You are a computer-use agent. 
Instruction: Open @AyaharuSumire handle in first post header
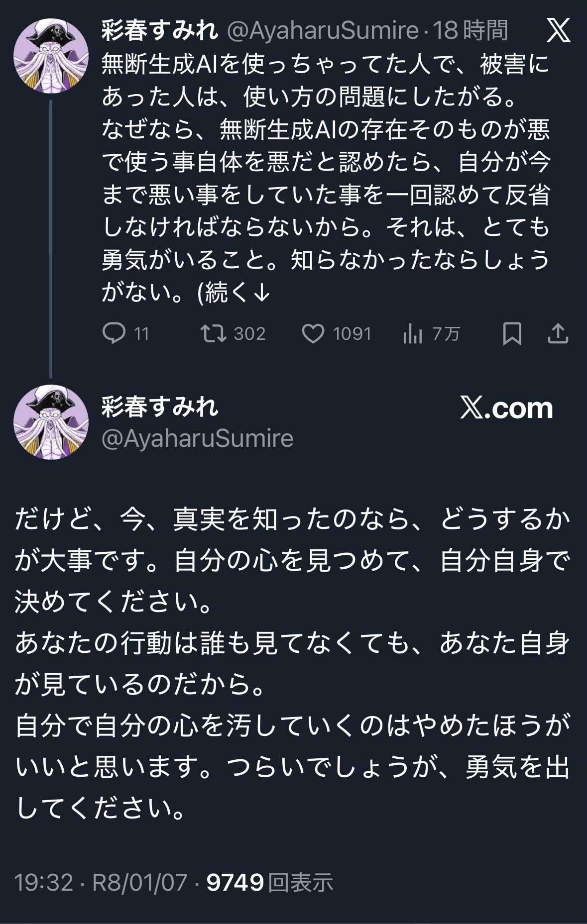pos(323,30)
